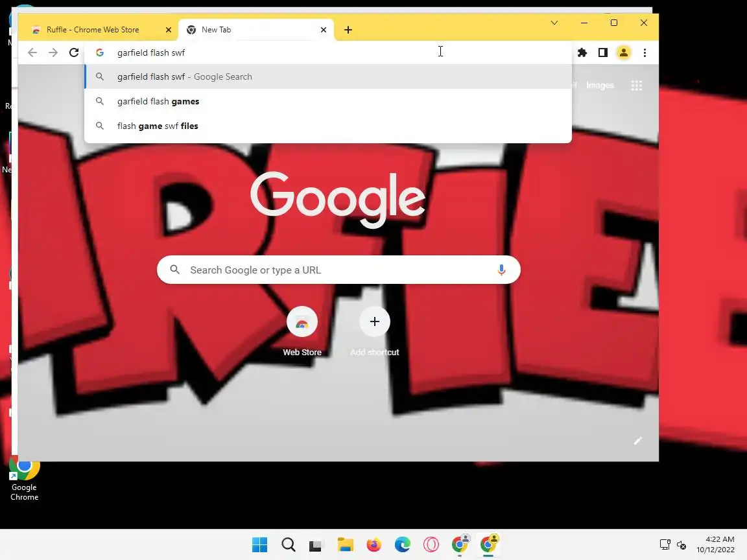The height and width of the screenshot is (560, 747).
Task: Go forward to next page
Action: [x=53, y=52]
